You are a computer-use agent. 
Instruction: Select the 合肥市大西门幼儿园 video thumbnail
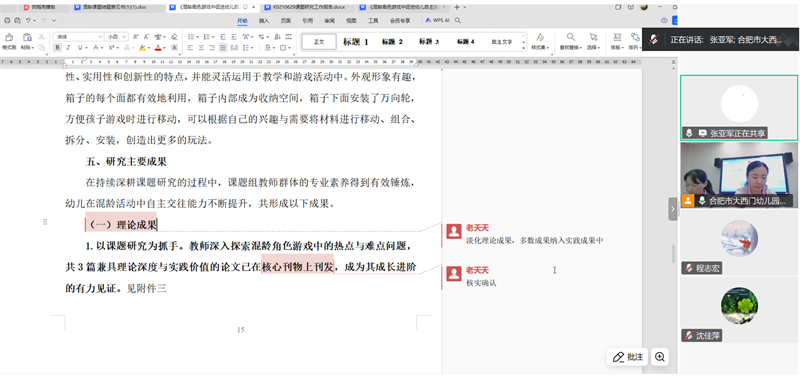pyautogui.click(x=739, y=174)
